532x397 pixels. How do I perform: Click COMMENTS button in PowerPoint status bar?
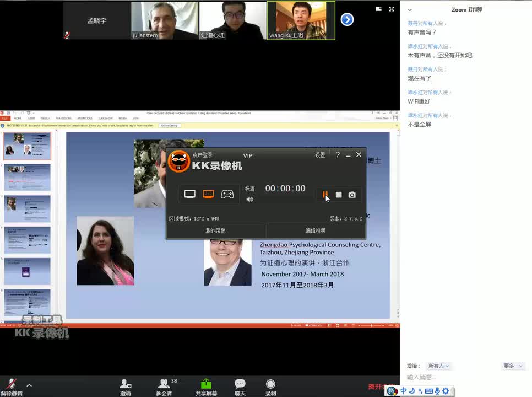tap(313, 325)
